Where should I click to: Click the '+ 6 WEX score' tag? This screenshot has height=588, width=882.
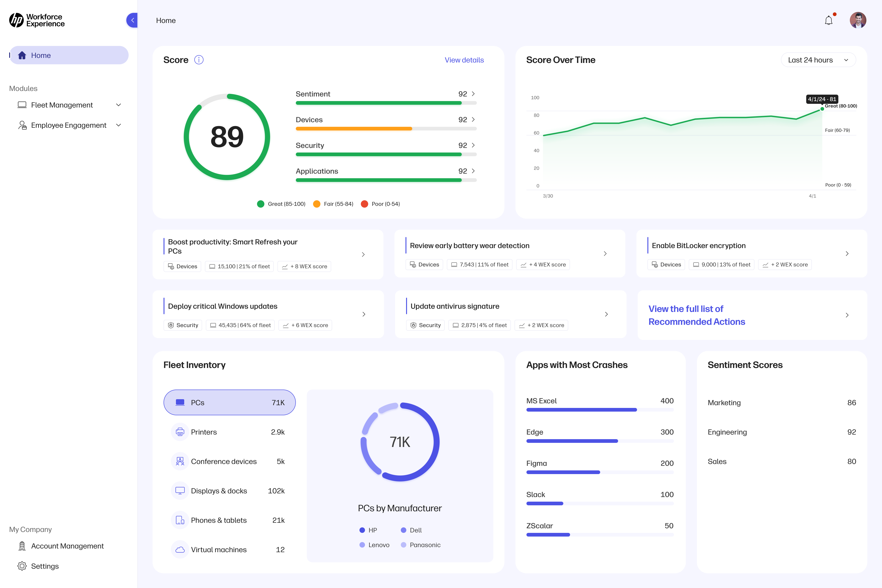pyautogui.click(x=305, y=325)
